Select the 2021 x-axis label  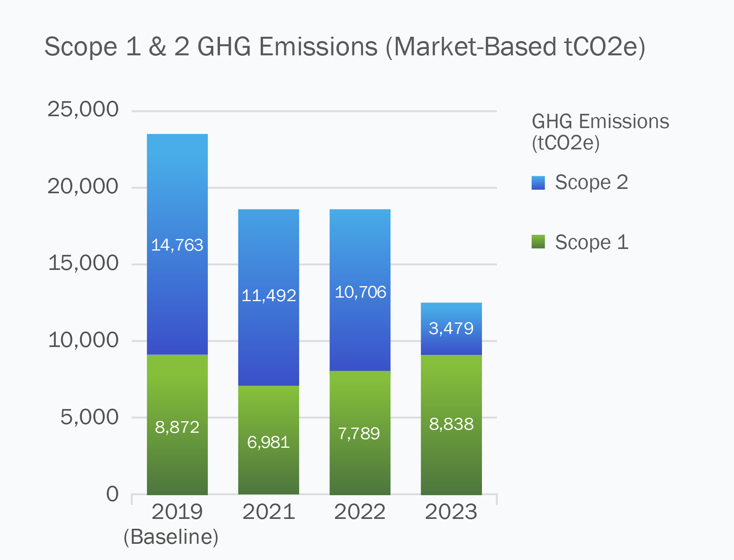pos(269,512)
